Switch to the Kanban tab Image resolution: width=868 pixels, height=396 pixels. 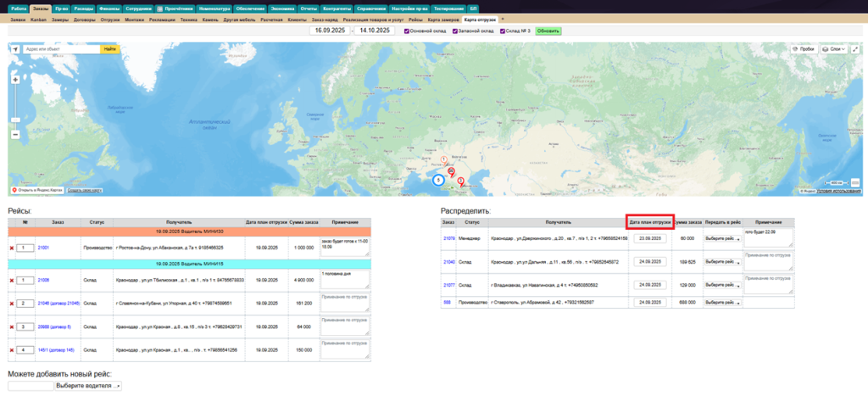pyautogui.click(x=37, y=19)
